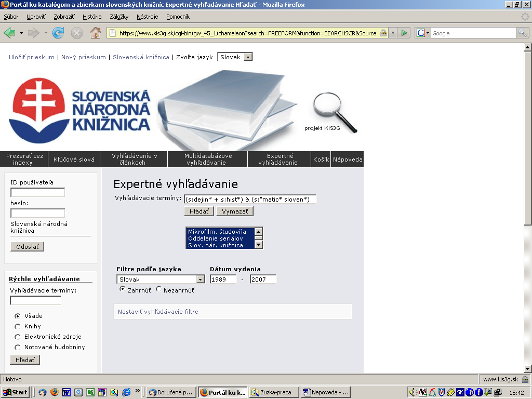Launch Internet Explorer from the quick launch bar
This screenshot has height=399, width=532.
coord(126,392)
